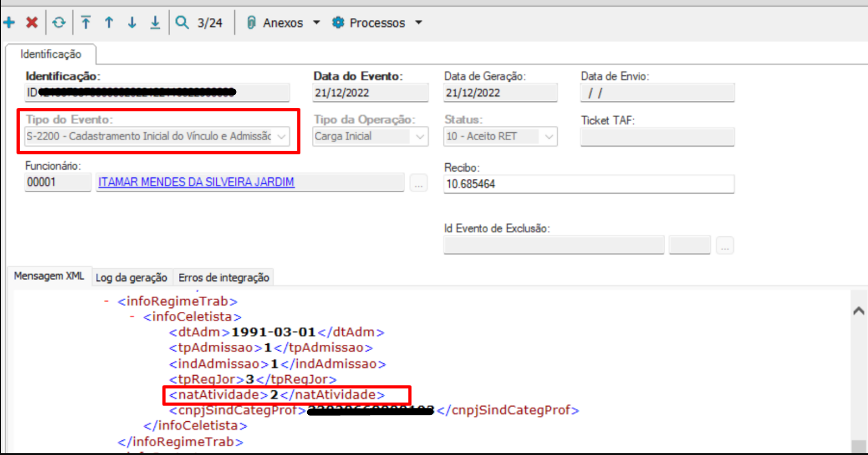Viewport: 868px width, 455px height.
Task: Click the Recibo field 10.685464
Action: click(589, 184)
